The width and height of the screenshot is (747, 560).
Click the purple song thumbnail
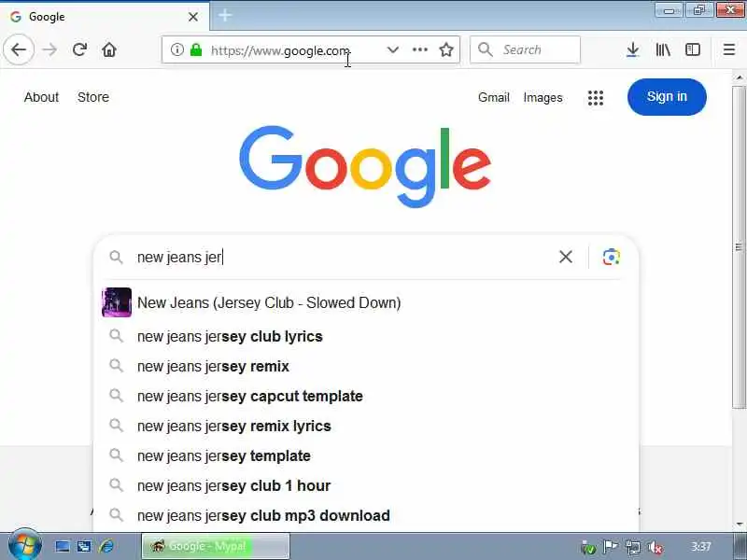(117, 302)
